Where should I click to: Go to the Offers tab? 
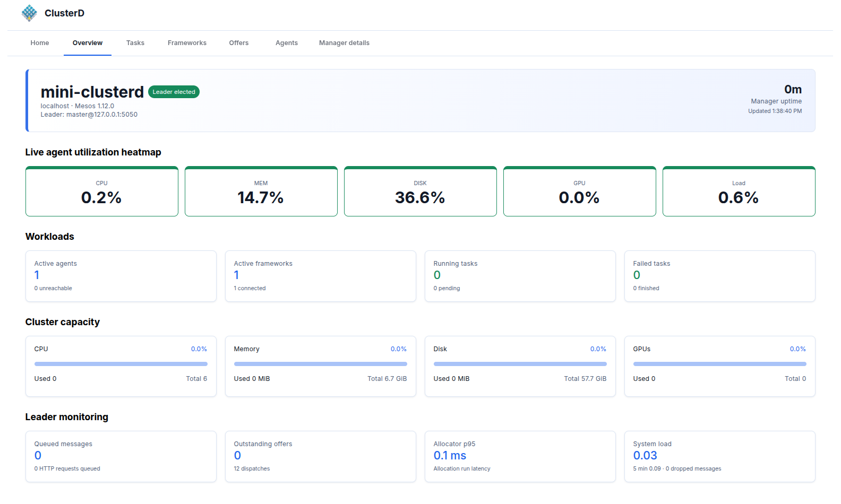(239, 43)
